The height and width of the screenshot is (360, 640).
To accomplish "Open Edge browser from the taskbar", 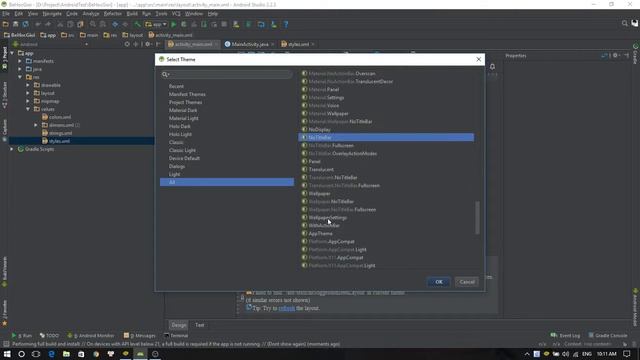I will point(51,354).
